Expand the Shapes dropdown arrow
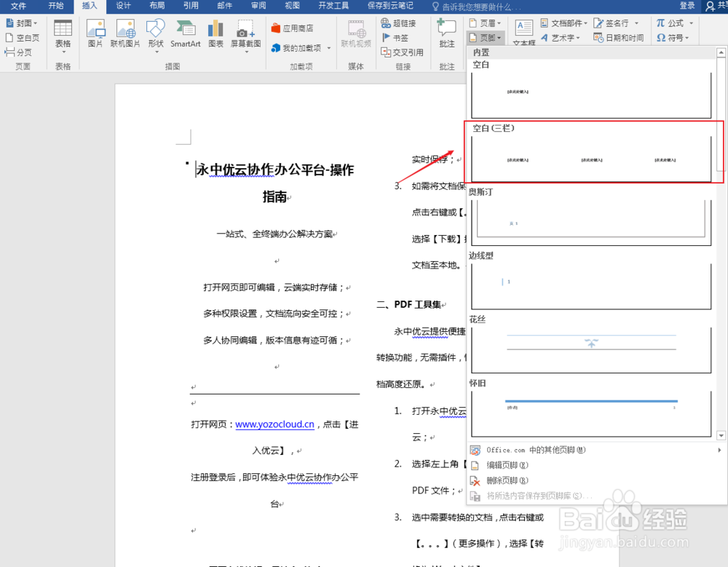This screenshot has width=728, height=567. pyautogui.click(x=156, y=52)
